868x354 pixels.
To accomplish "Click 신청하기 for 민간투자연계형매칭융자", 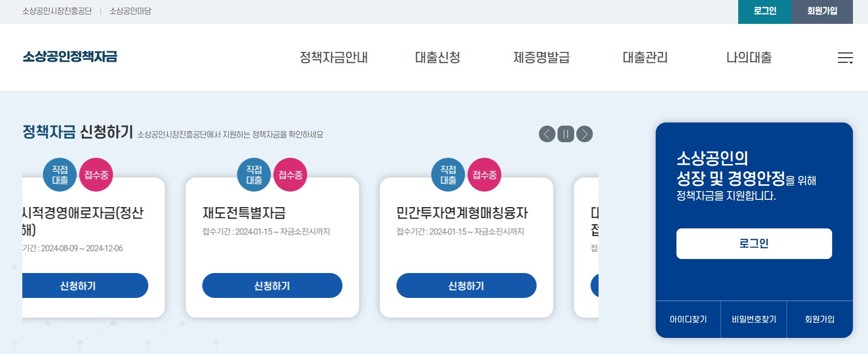I will point(466,285).
